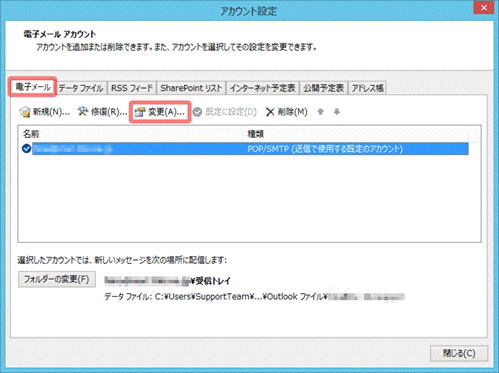Image resolution: width=499 pixels, height=373 pixels.
Task: Select the 公開予定表 tab
Action: pos(323,88)
